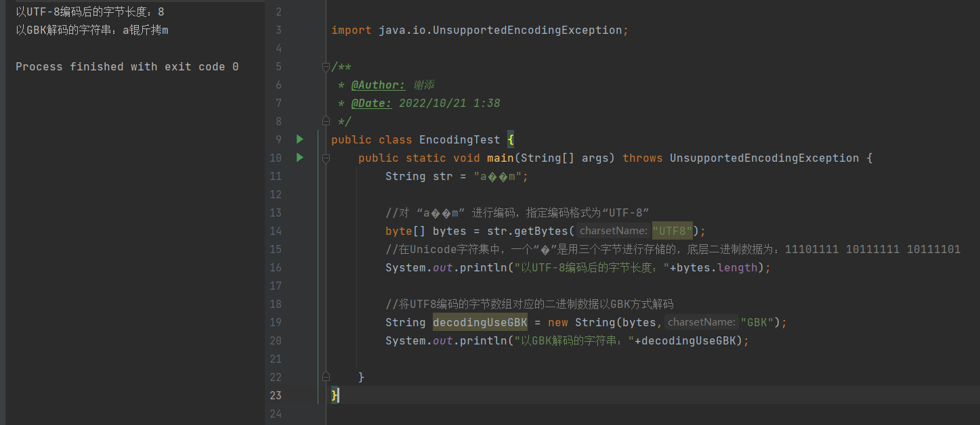Click the highlighted decodingUseGBK variable
980x425 pixels.
480,322
